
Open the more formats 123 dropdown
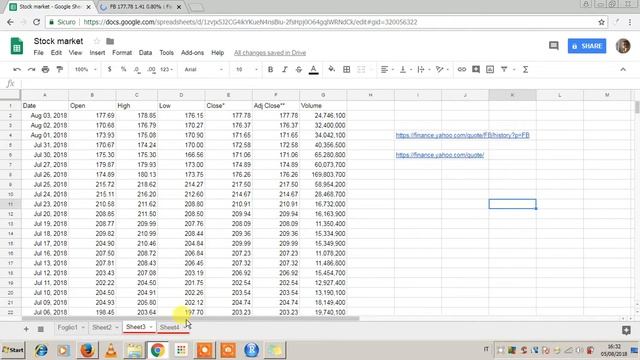pos(166,69)
